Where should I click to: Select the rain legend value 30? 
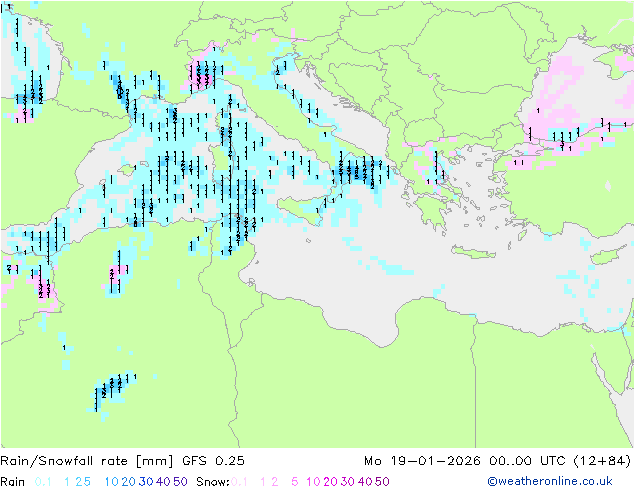(146, 482)
